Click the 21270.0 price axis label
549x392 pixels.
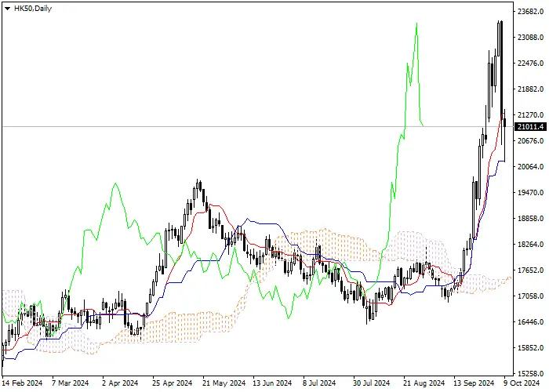click(530, 115)
